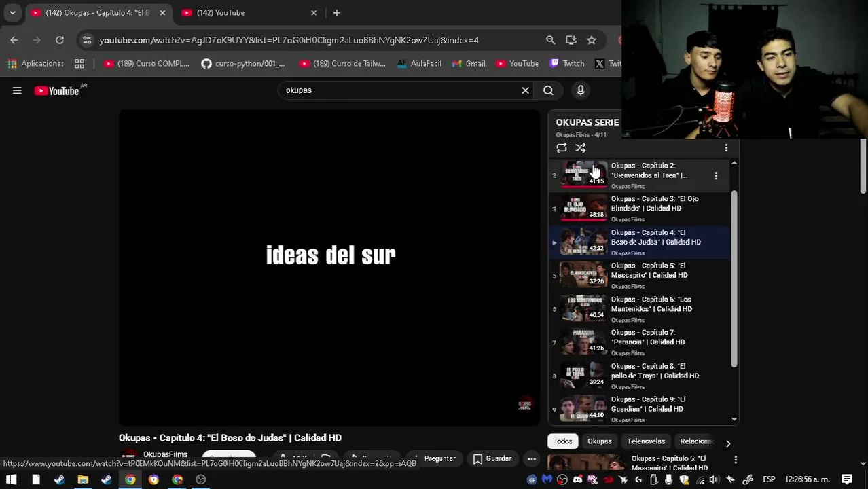Open Chrome from the taskbar

coord(130,479)
